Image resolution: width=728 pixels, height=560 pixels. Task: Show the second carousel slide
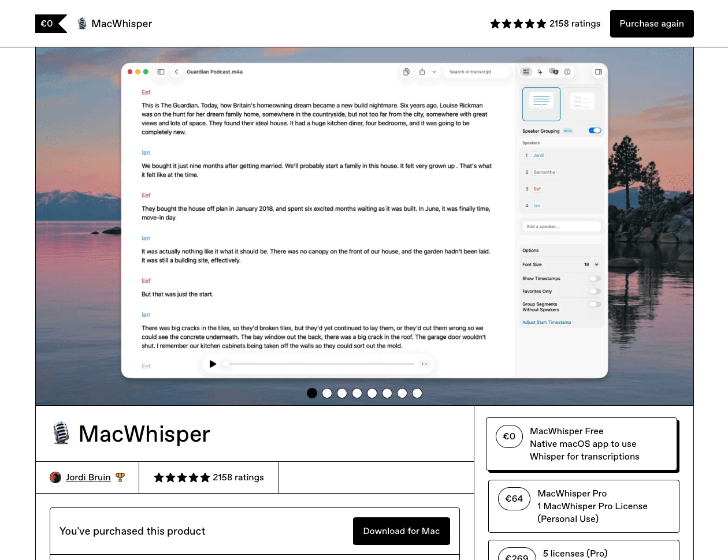[327, 393]
